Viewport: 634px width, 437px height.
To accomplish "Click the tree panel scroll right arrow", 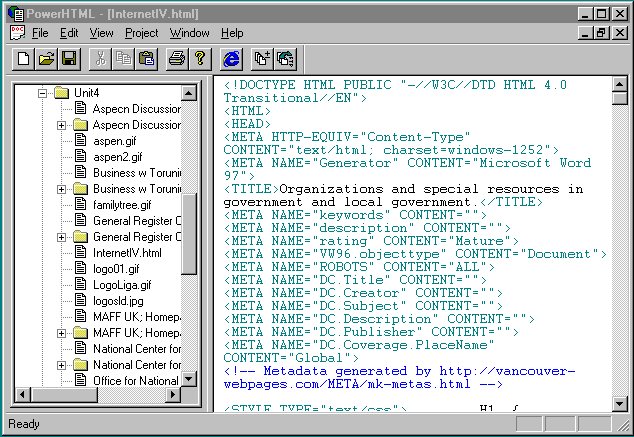I will tap(173, 394).
